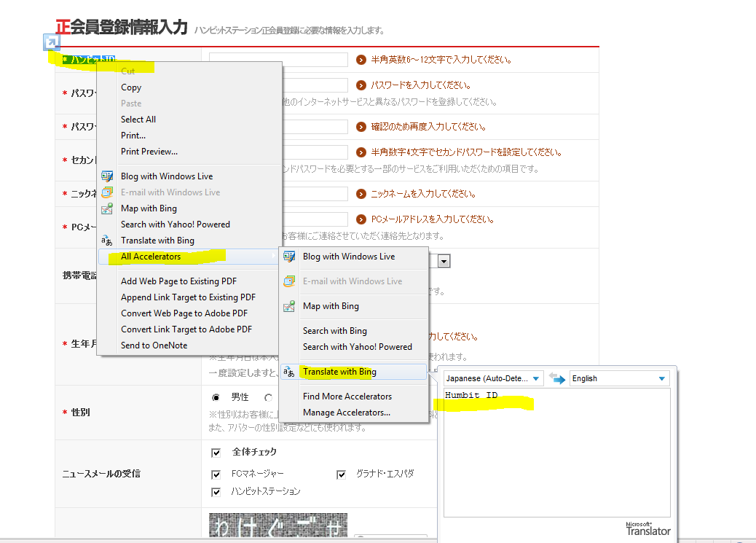
Task: Click the orange arrow beside パスワードを入力 hint
Action: click(x=361, y=85)
